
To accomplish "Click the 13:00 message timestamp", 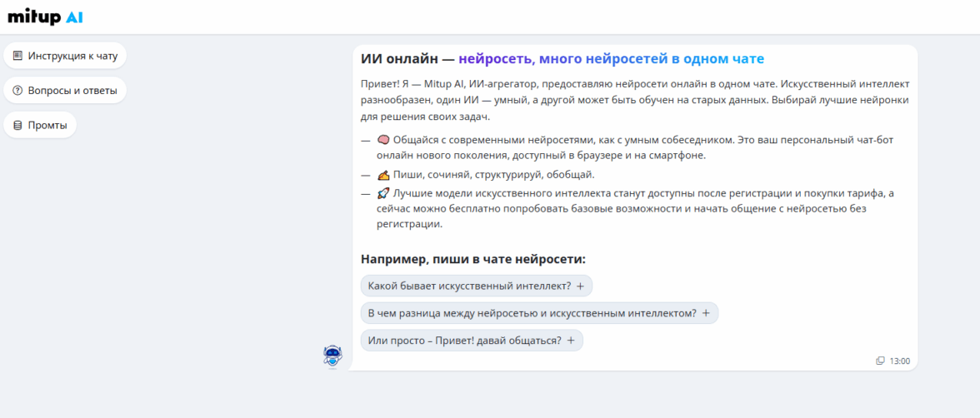I will pyautogui.click(x=900, y=361).
